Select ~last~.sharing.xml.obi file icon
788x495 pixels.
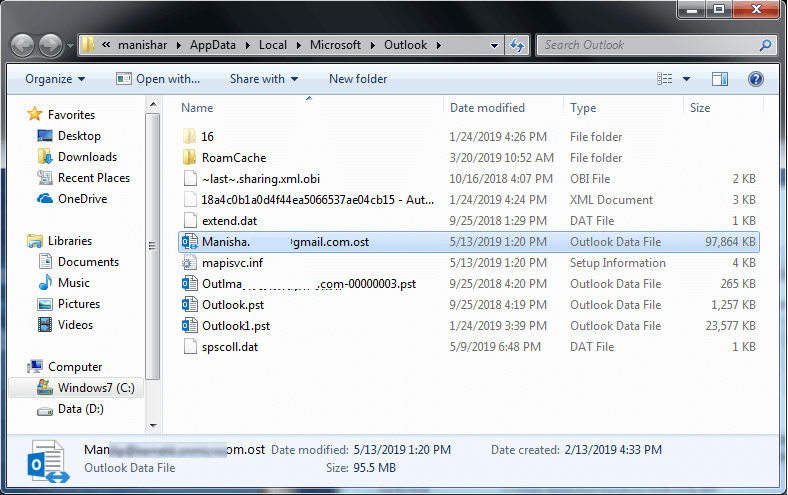[190, 178]
